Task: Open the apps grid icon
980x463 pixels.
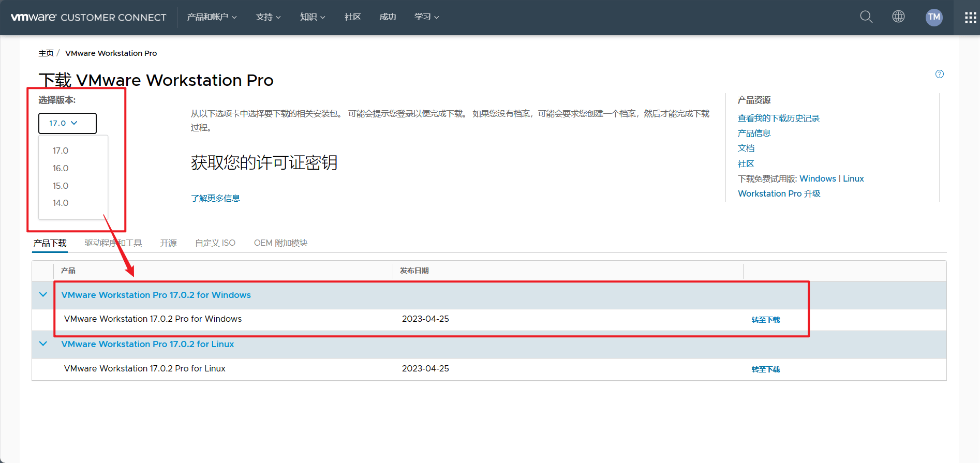Action: pyautogui.click(x=970, y=18)
